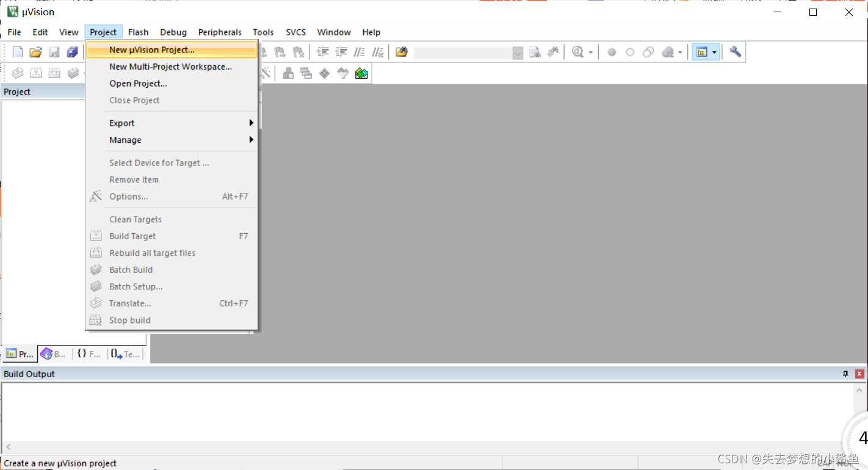Viewport: 868px width, 470px height.
Task: Click the Manage Run-Time Environment diamond icon
Action: point(325,74)
